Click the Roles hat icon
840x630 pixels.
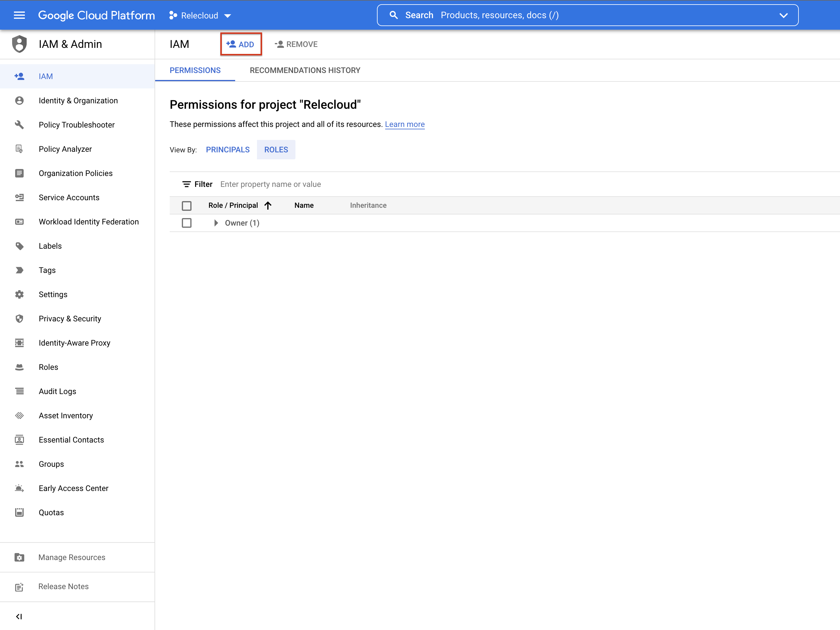(x=19, y=367)
